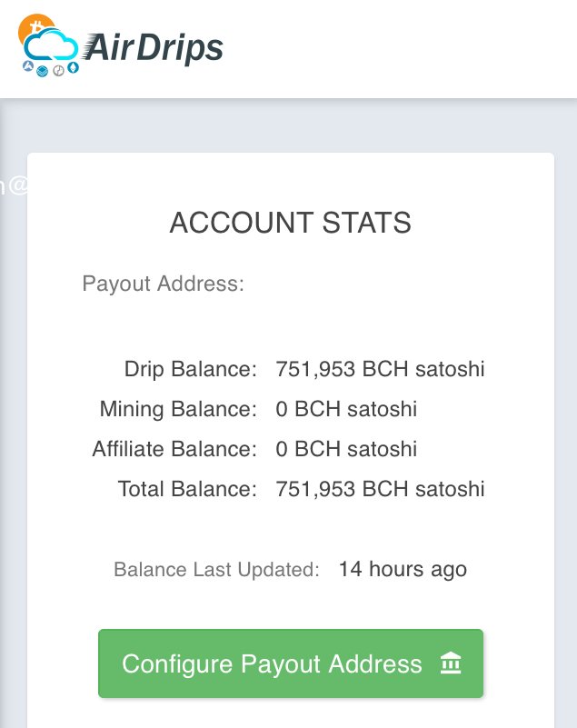Click the Mining Balance 0 BCH satoshi value
Image resolution: width=577 pixels, height=728 pixels.
tap(346, 409)
